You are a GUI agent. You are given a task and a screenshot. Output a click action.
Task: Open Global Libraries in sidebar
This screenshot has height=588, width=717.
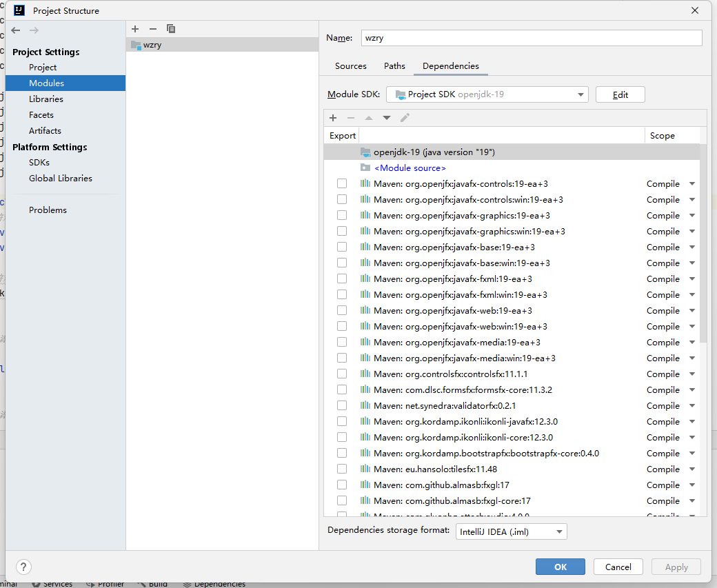61,179
